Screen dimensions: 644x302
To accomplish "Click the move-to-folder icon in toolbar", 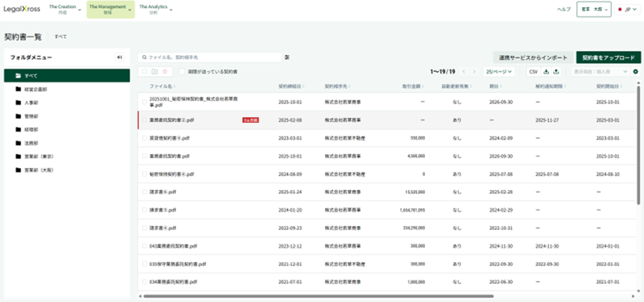I will [155, 72].
